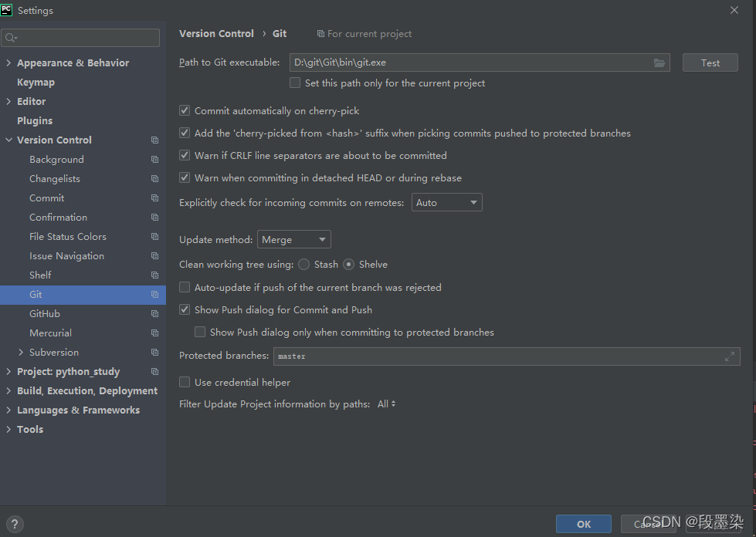Click the OK button
Image resolution: width=756 pixels, height=537 pixels.
(583, 524)
